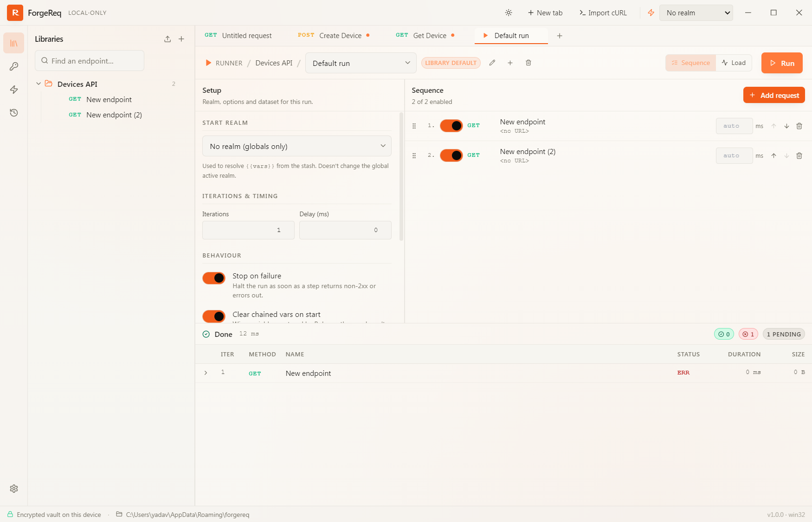
Task: Delete the Default run with trash icon
Action: (x=528, y=63)
